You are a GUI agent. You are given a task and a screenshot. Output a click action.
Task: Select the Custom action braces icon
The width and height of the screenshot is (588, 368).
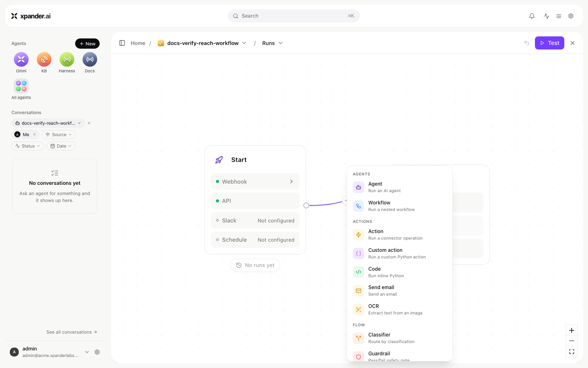tap(359, 254)
